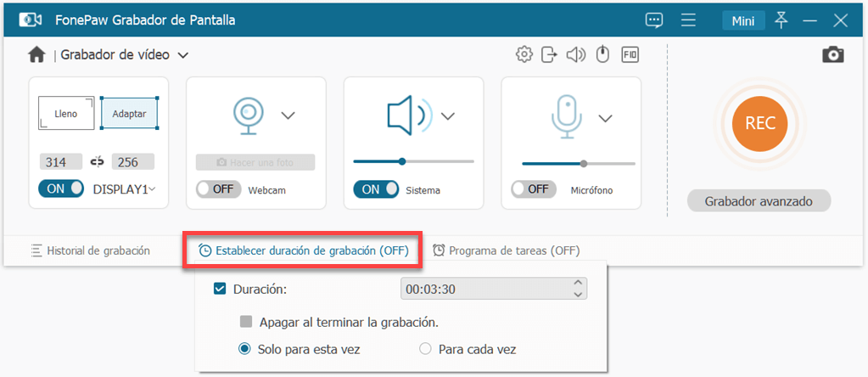Uncheck the Duración checkbox

pyautogui.click(x=220, y=289)
